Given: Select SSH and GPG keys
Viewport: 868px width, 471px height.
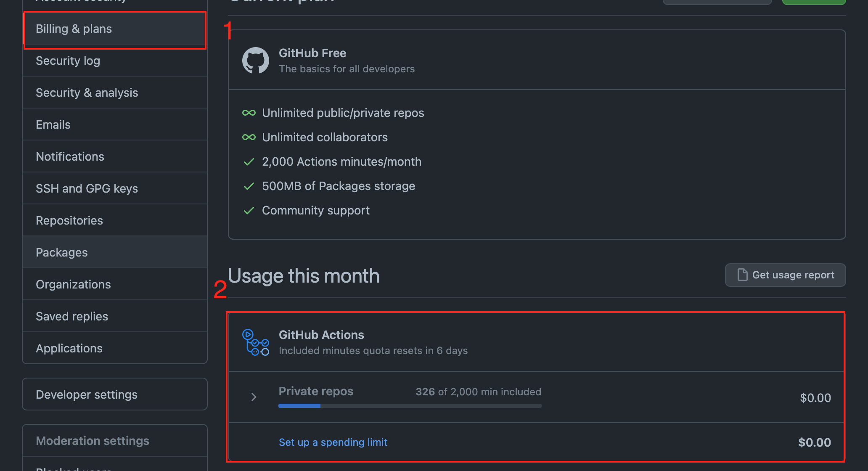Looking at the screenshot, I should [x=87, y=188].
